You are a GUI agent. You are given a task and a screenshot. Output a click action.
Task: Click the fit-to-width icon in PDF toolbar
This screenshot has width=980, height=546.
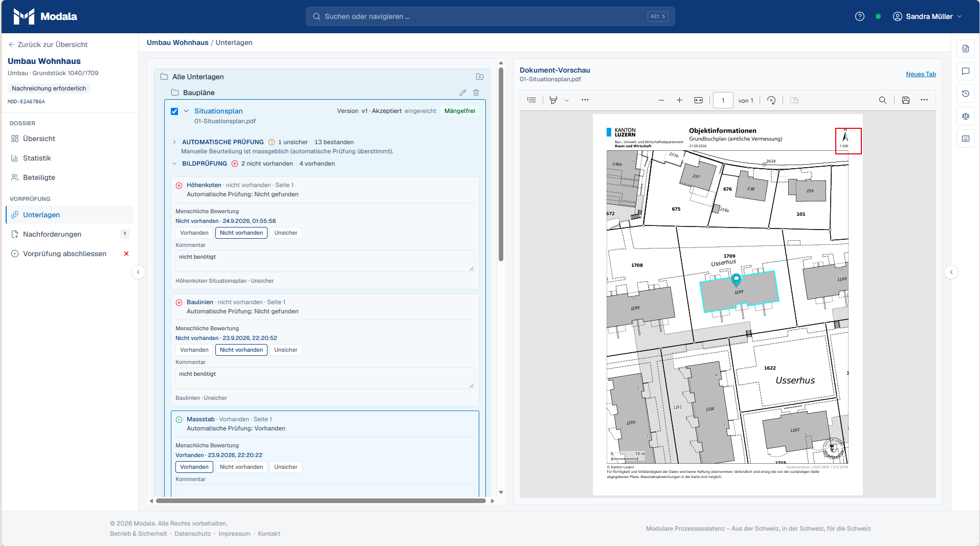pyautogui.click(x=698, y=100)
